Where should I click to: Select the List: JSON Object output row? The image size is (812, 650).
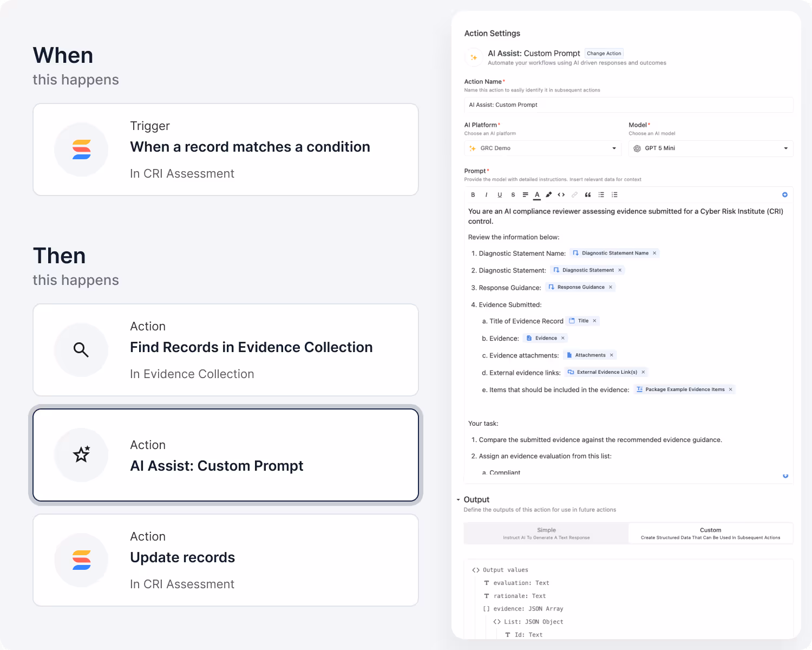coord(528,622)
